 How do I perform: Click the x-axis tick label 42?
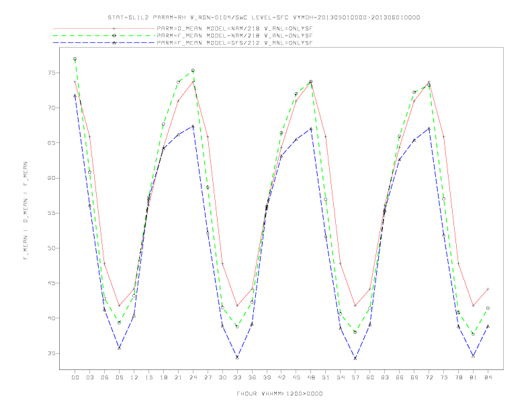click(x=281, y=377)
